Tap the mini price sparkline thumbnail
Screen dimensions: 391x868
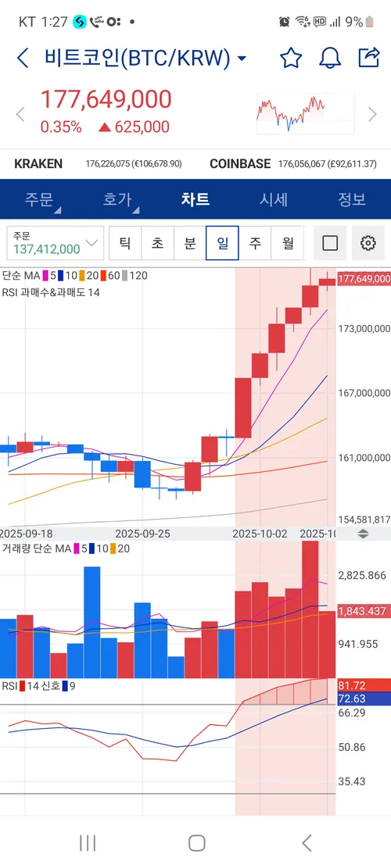pyautogui.click(x=305, y=114)
